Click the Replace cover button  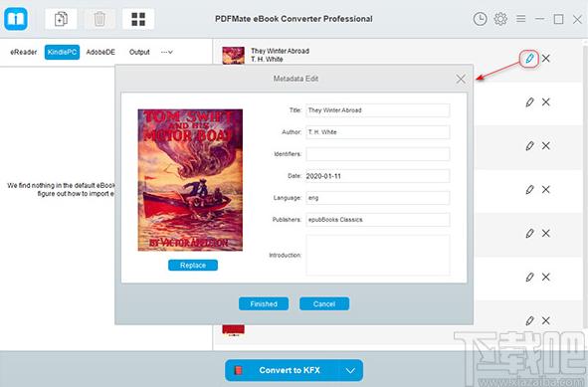pyautogui.click(x=193, y=265)
